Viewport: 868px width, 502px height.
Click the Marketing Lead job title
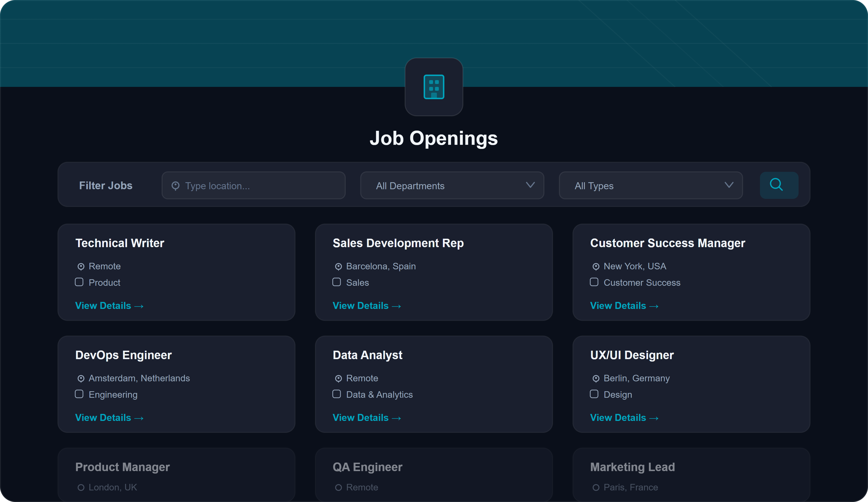pos(632,467)
